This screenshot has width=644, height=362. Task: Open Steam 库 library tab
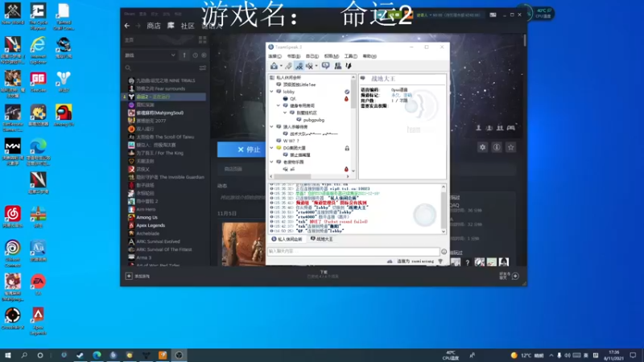[x=171, y=26]
